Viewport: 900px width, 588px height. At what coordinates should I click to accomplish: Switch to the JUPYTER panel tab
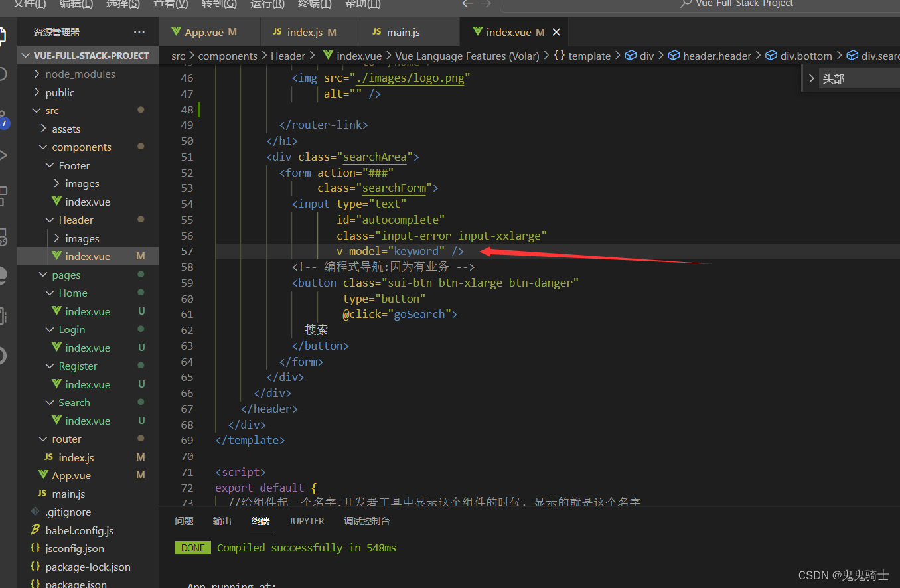pos(307,521)
